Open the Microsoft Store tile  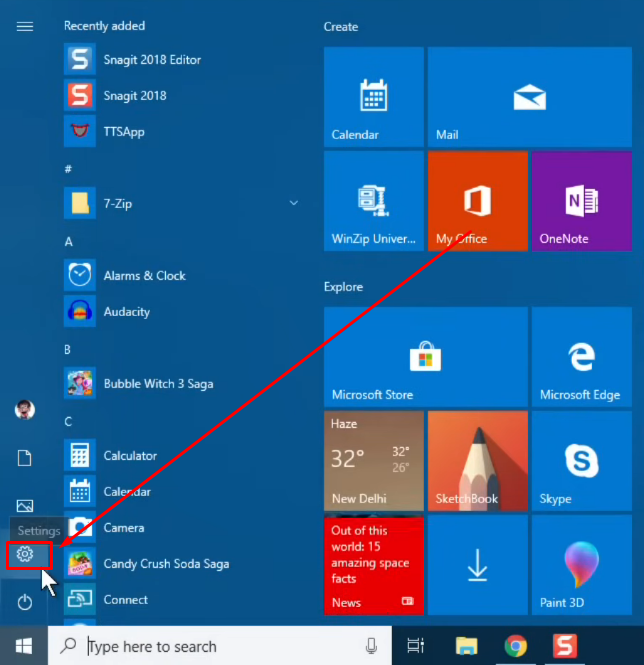coord(426,357)
